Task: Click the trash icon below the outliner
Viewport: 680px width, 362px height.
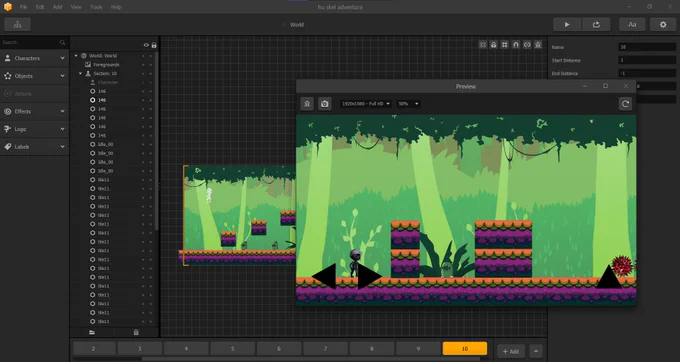Action: [x=136, y=333]
